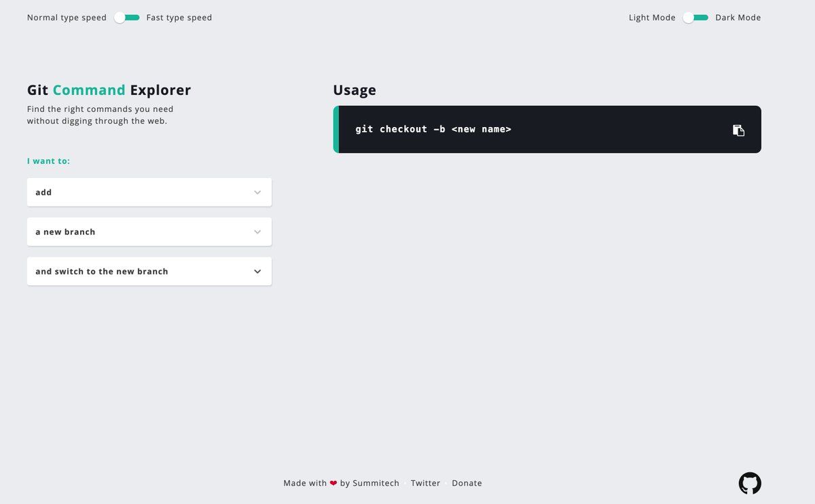815x504 pixels.
Task: Copy the git checkout command to clipboard
Action: tap(739, 130)
